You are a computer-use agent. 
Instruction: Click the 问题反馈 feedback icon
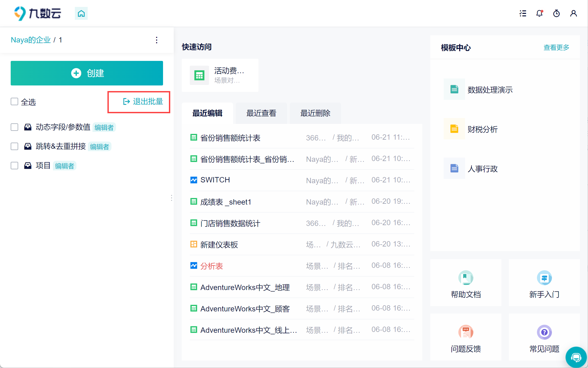[x=466, y=332]
